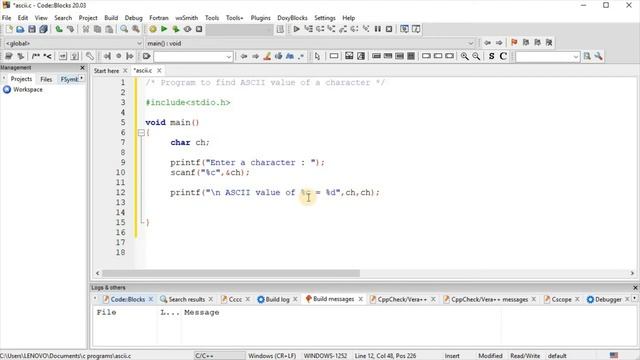Image resolution: width=640 pixels, height=360 pixels.
Task: Click the Toggle bookmark flag icon
Action: (x=514, y=42)
